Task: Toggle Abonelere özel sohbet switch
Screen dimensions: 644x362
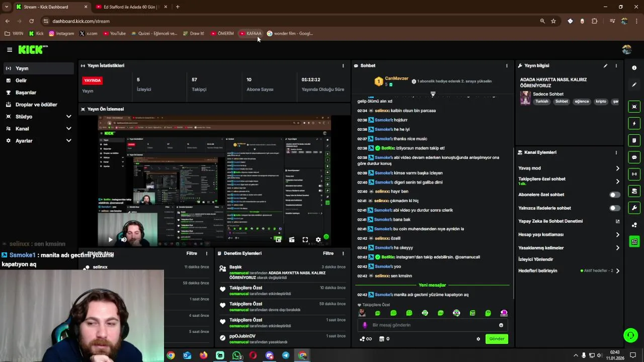Action: tap(615, 195)
